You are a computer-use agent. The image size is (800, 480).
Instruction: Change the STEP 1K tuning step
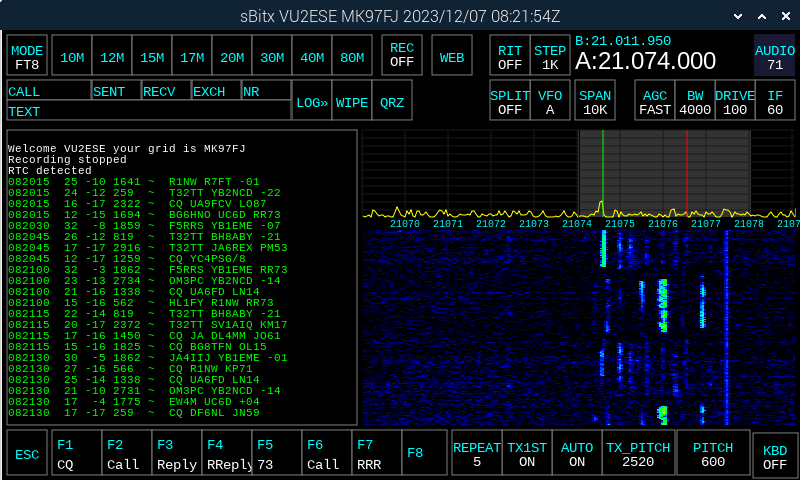(x=550, y=57)
